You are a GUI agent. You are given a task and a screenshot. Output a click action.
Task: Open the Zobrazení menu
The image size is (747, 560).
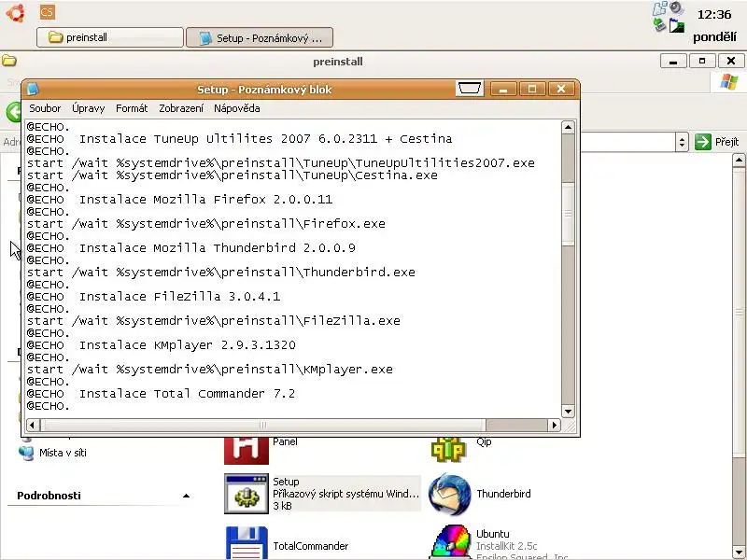[x=181, y=108]
